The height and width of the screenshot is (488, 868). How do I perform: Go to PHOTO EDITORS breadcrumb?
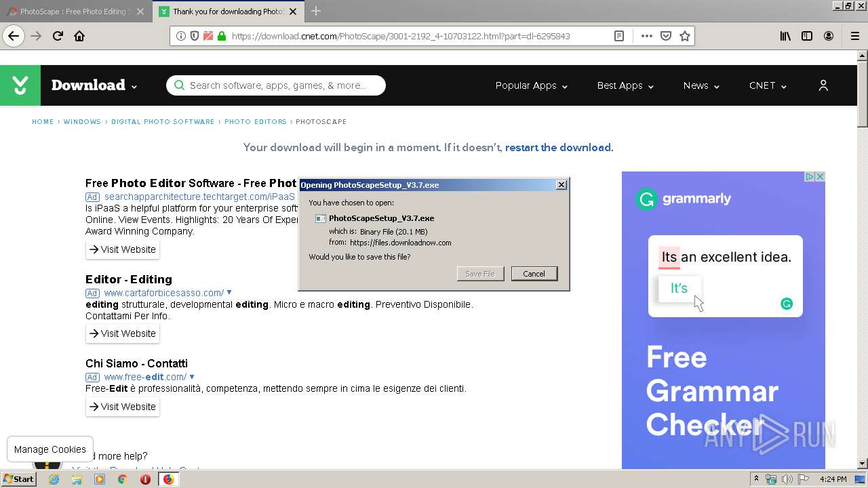(256, 122)
